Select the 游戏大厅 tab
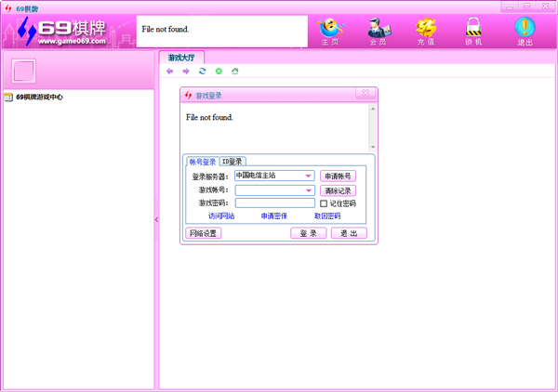Screen dimensions: 558x392 click(x=180, y=58)
